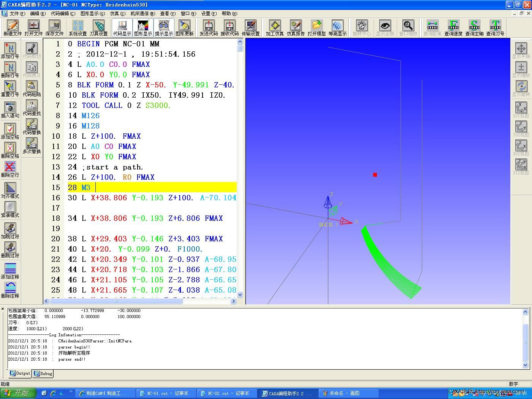Open the 设置(P) menu
532x399 pixels.
[x=209, y=13]
